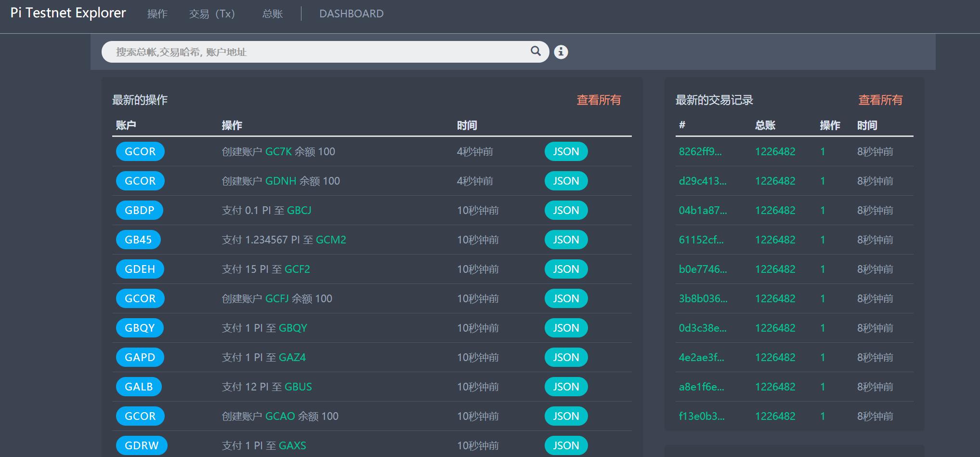Open ledger 1226482 in f13e0b3 row

click(x=775, y=416)
